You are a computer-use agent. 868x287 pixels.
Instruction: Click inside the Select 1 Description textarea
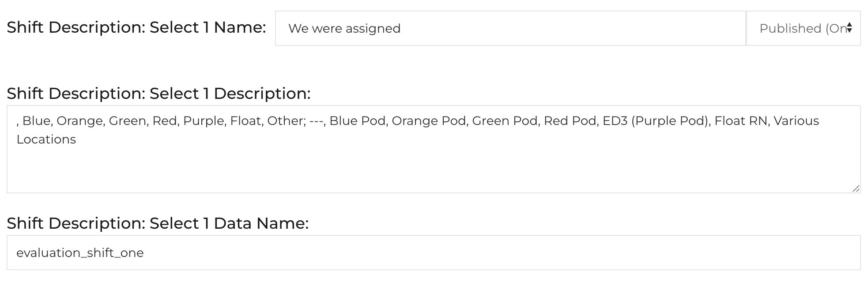pos(433,163)
